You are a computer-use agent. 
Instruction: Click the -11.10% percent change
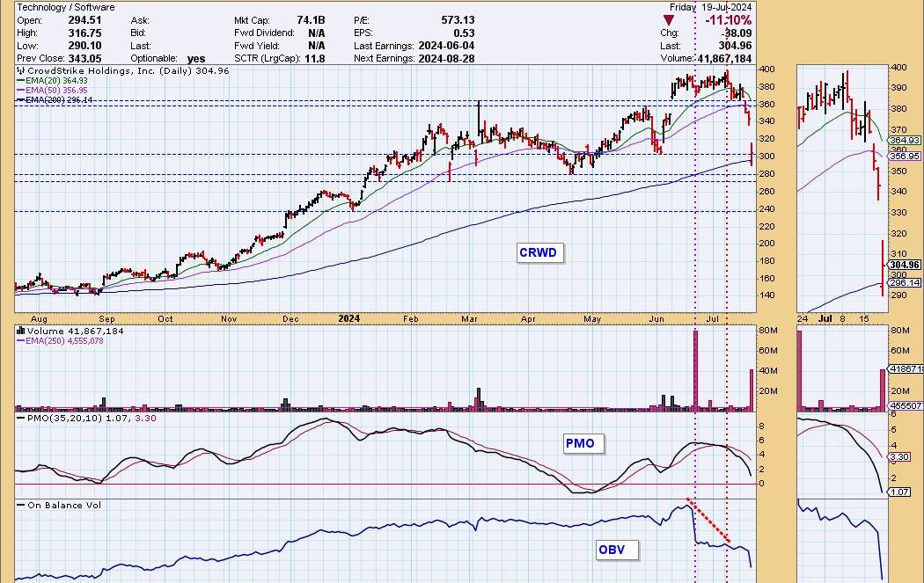(x=729, y=20)
